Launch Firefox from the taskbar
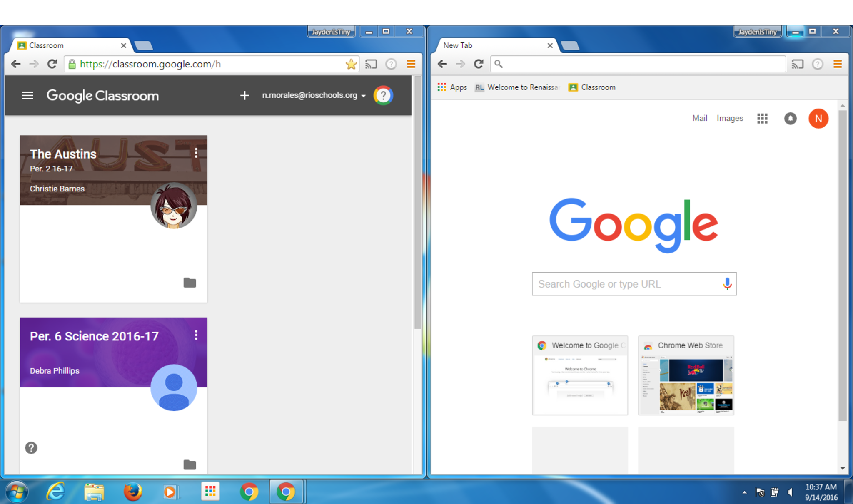Screen dimensions: 853x504 [x=132, y=492]
